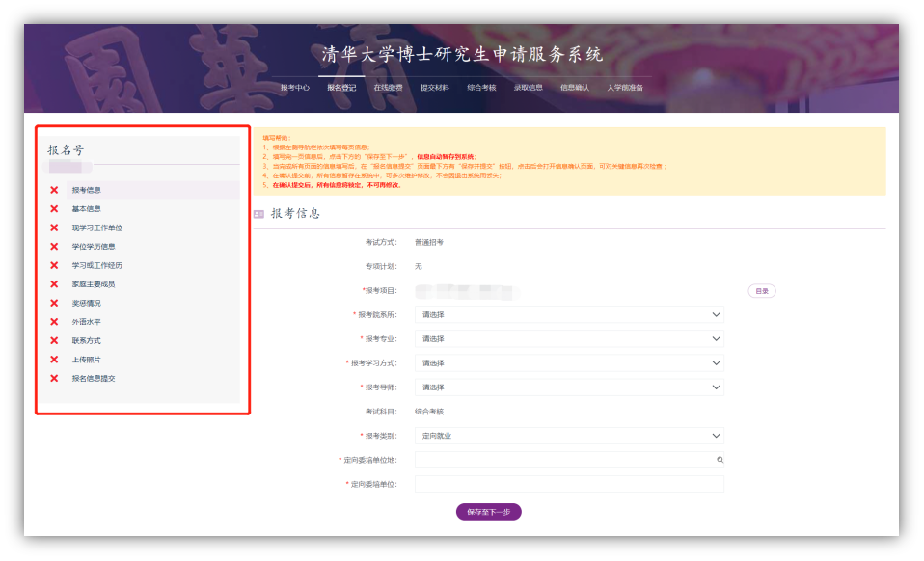924x561 pixels.
Task: Click the red X beside 奖惩情况
Action: (x=54, y=304)
